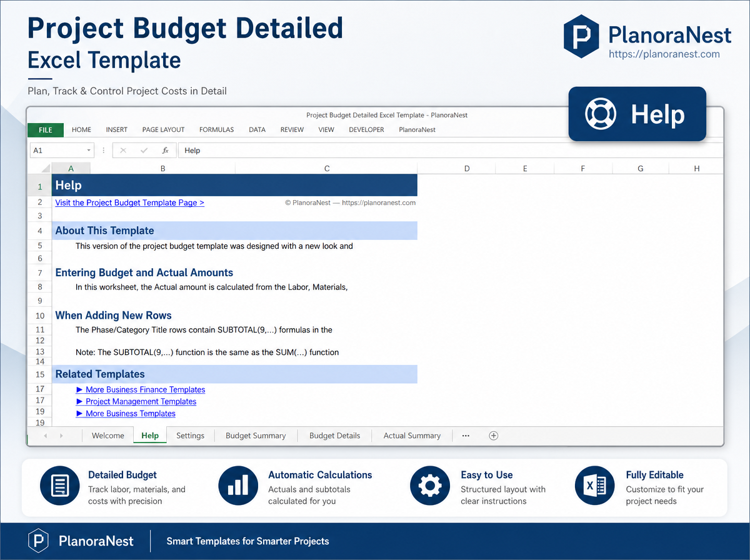The height and width of the screenshot is (560, 750).
Task: Click the SUBTOTAL note text in row 13
Action: (207, 352)
